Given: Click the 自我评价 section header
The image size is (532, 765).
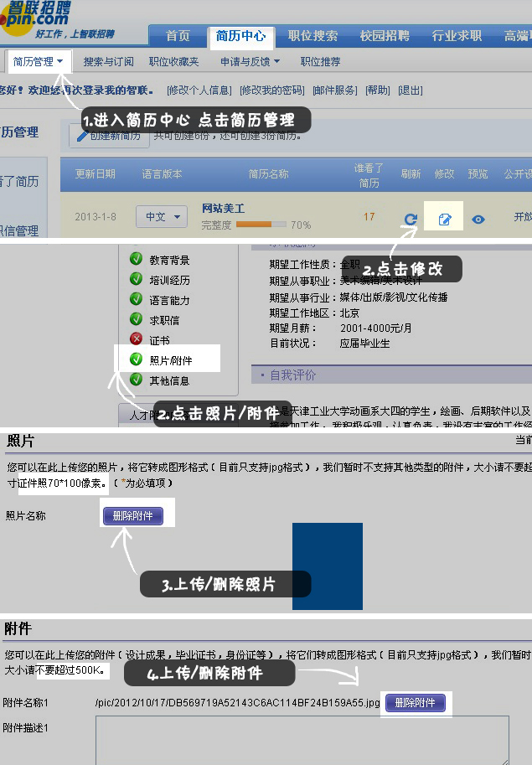Looking at the screenshot, I should 292,375.
